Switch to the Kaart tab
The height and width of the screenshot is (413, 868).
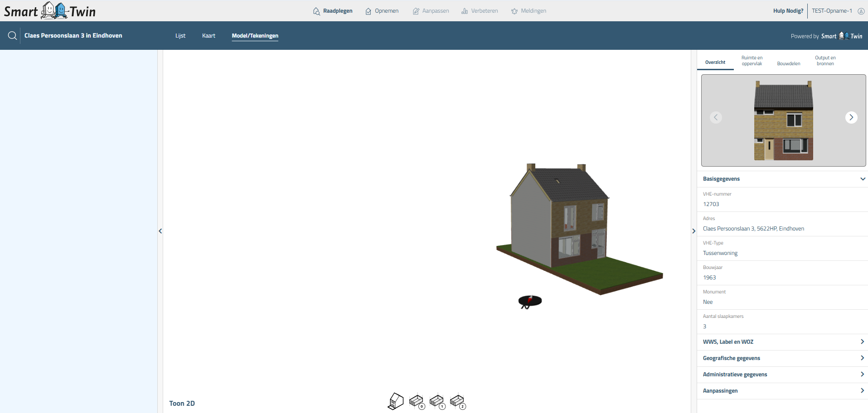point(209,36)
